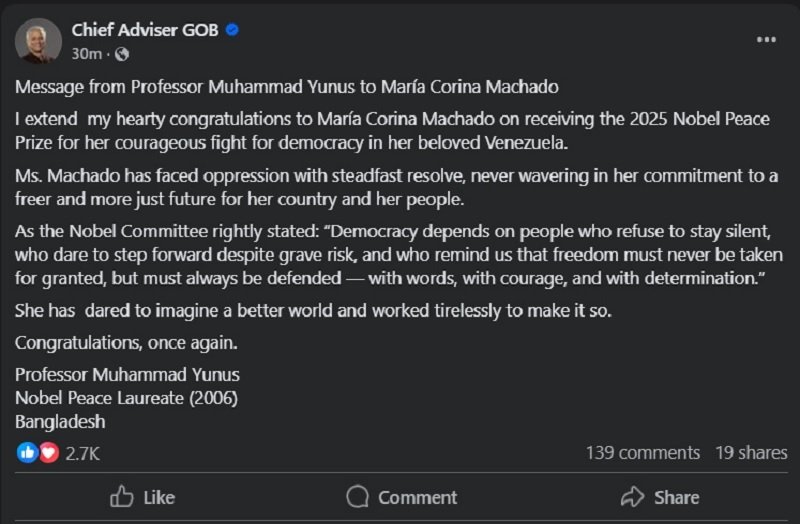Click the globe public audience icon

tap(122, 53)
